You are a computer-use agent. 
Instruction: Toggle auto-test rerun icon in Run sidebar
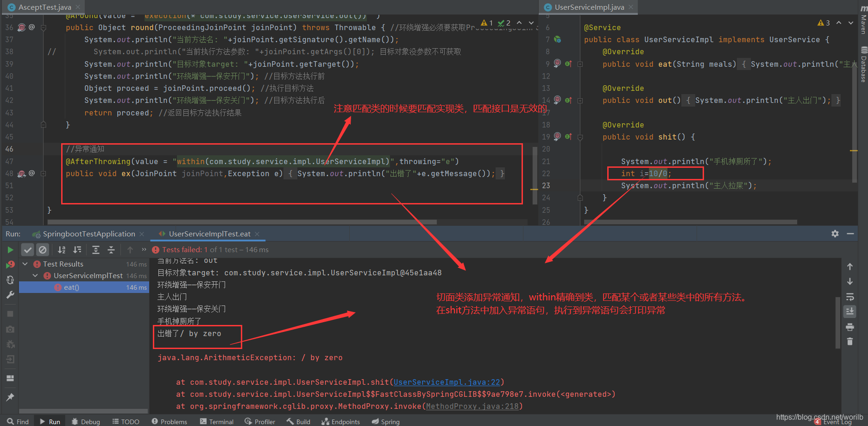(10, 280)
